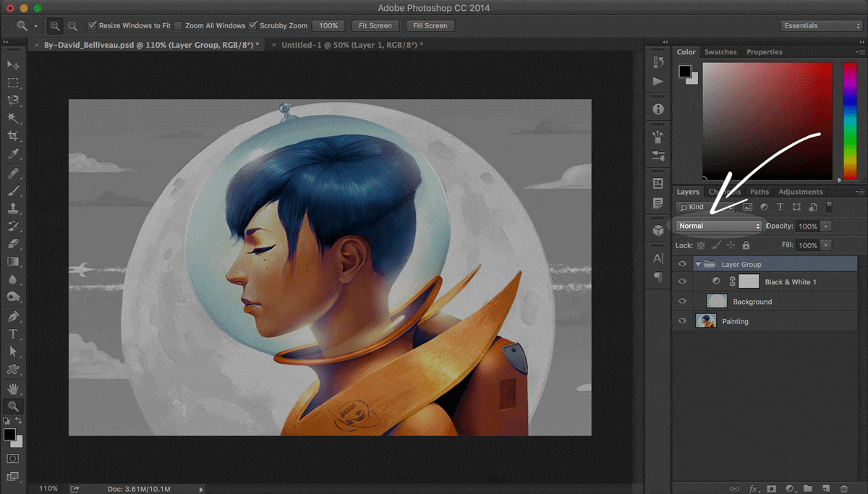
Task: Hide the Painting layer eye
Action: point(682,320)
